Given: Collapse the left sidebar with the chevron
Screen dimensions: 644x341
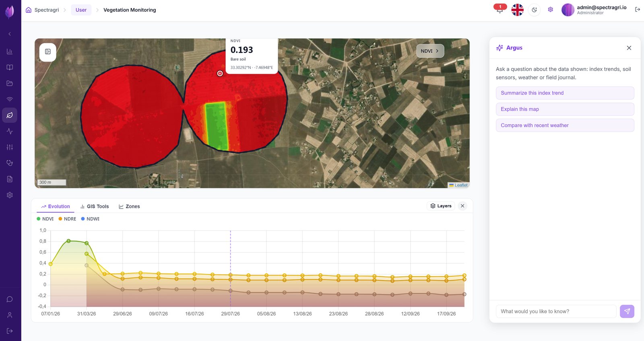Looking at the screenshot, I should [x=10, y=34].
